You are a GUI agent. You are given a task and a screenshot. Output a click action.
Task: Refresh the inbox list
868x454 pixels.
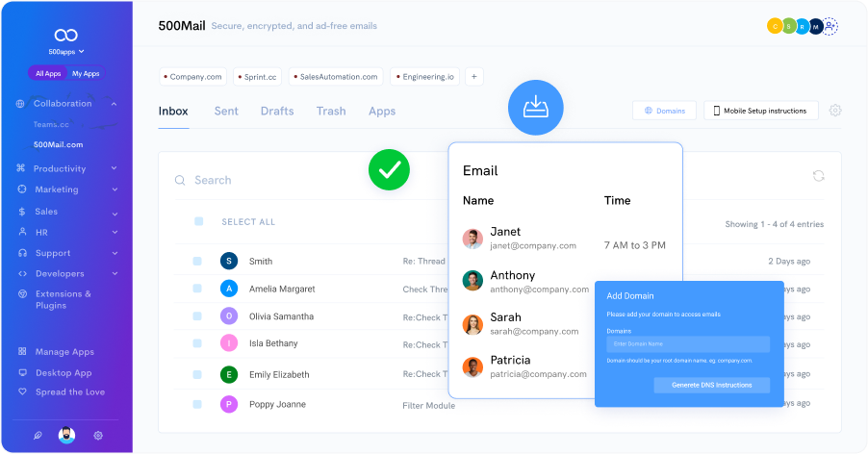click(x=818, y=176)
